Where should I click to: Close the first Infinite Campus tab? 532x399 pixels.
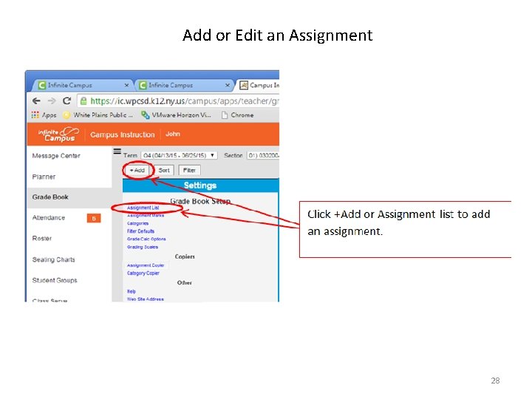pos(126,85)
